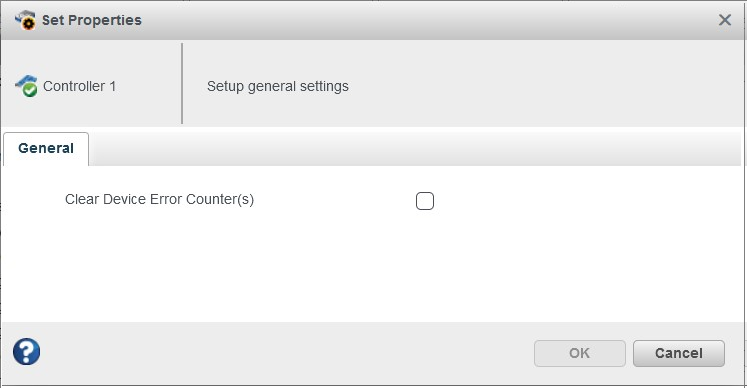Screen dimensions: 747x388
Task: Click the footer bar between help and OK
Action: coord(286,353)
